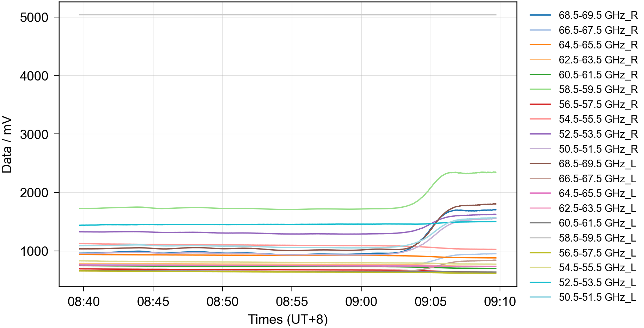
Task: Click the 68.5-69.5 GHz_L legend label
Action: (x=597, y=164)
